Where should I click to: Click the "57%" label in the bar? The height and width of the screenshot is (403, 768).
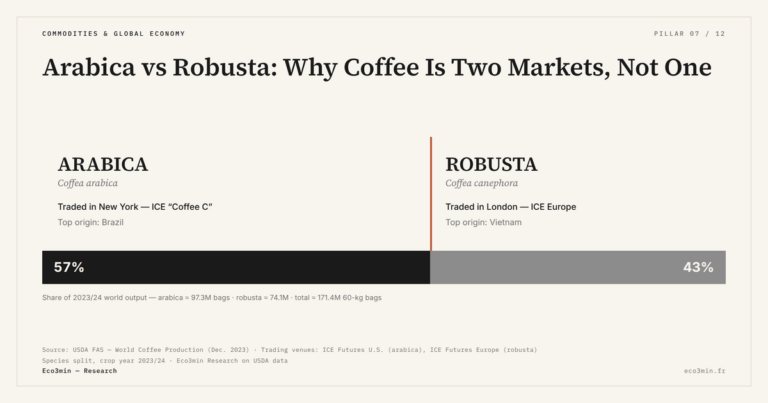pyautogui.click(x=69, y=267)
